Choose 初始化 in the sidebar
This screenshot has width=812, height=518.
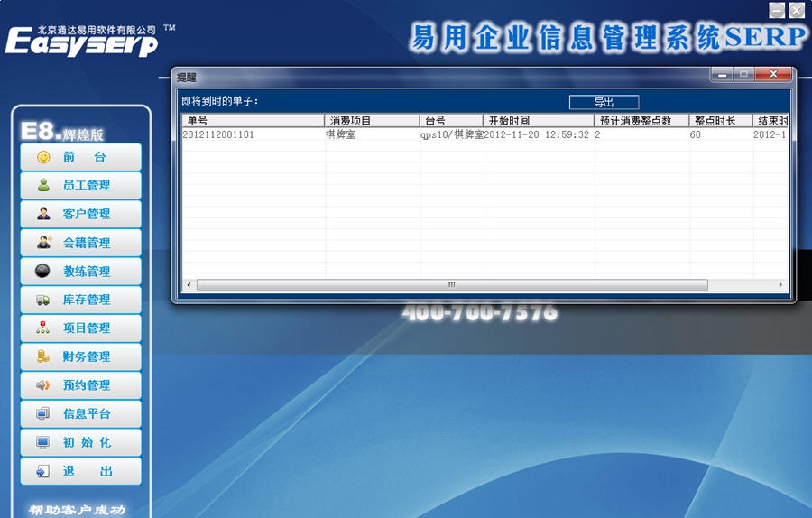click(x=81, y=442)
